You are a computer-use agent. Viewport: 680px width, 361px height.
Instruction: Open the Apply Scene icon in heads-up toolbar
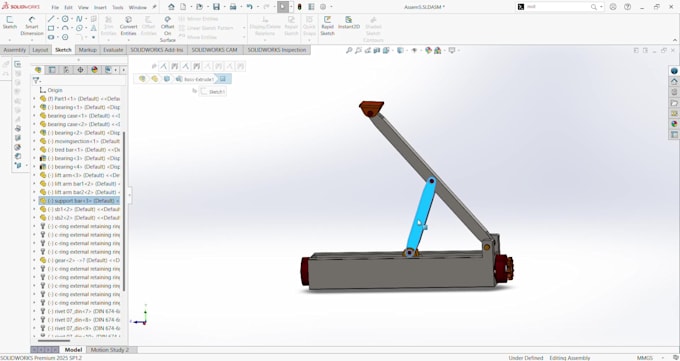click(x=438, y=50)
